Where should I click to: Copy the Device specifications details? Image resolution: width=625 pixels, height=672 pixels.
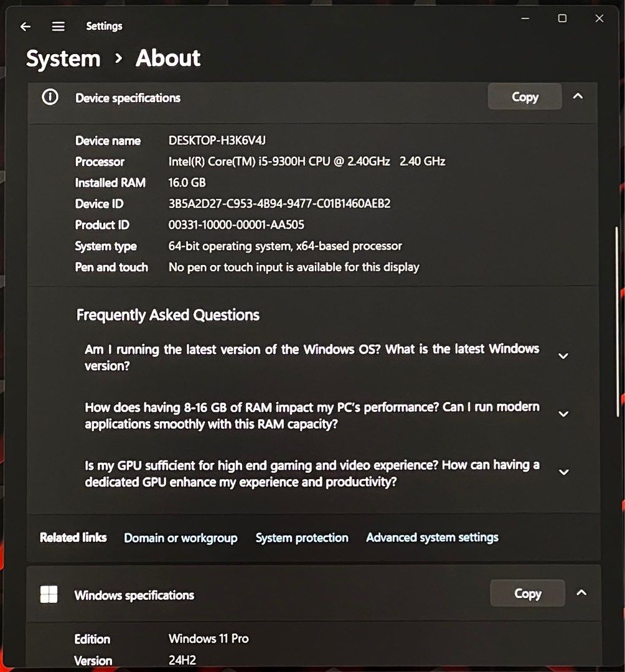pyautogui.click(x=524, y=96)
